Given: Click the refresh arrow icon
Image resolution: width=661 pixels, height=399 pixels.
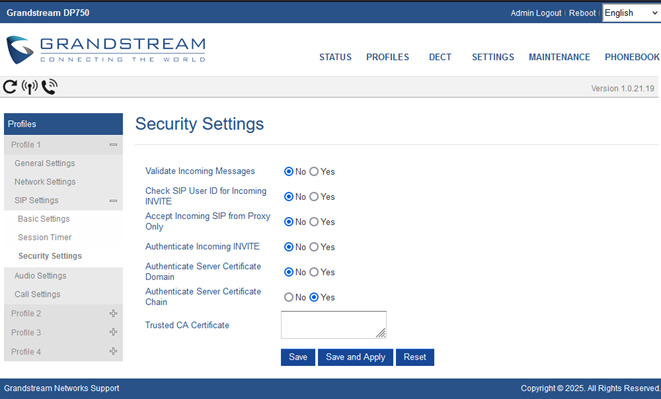Looking at the screenshot, I should tap(10, 87).
